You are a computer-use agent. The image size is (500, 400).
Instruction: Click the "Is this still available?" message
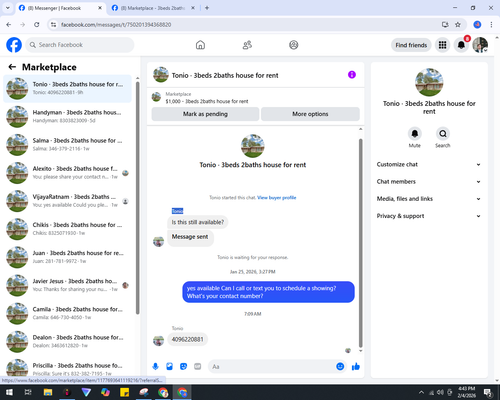coord(198,222)
